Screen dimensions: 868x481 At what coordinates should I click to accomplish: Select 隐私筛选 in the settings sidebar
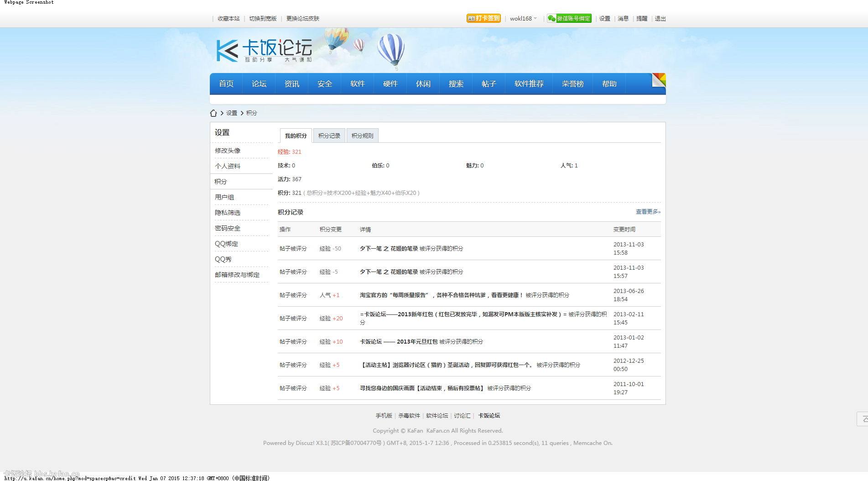(x=228, y=213)
